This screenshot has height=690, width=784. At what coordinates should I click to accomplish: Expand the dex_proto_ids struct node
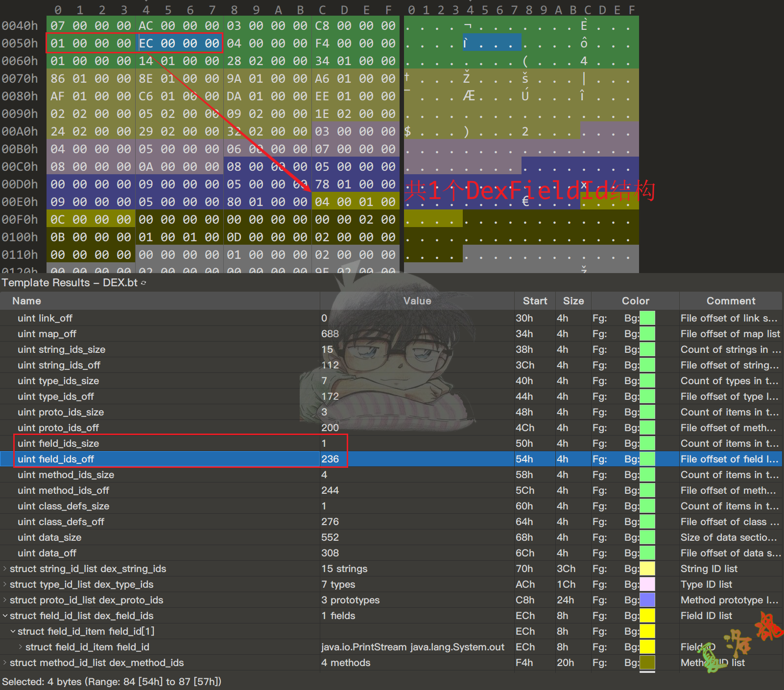pyautogui.click(x=5, y=600)
